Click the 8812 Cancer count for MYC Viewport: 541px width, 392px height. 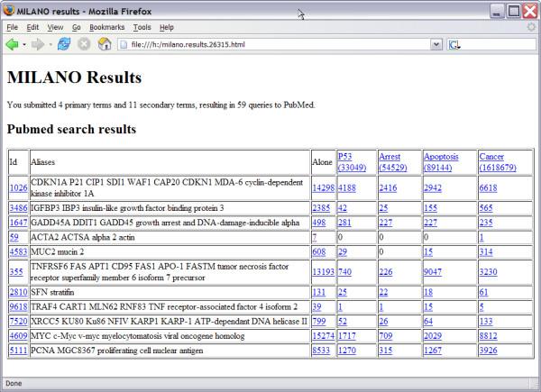point(488,336)
